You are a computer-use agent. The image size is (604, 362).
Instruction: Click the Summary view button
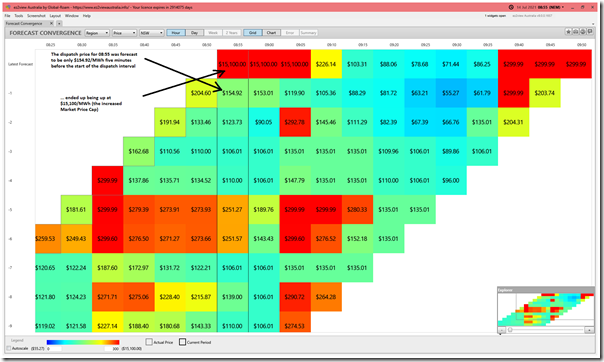[308, 33]
